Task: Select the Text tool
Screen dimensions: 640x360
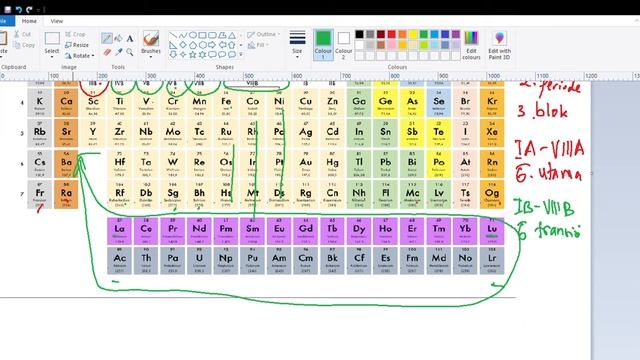Action: tap(130, 39)
